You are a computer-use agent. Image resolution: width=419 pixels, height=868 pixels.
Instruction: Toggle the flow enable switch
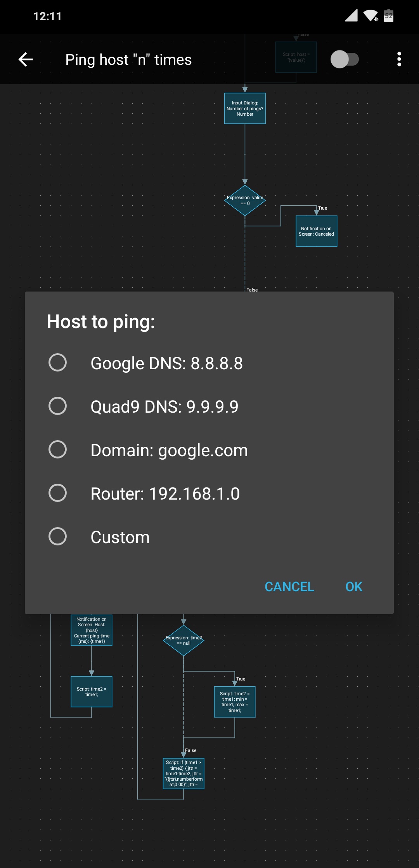coord(345,59)
